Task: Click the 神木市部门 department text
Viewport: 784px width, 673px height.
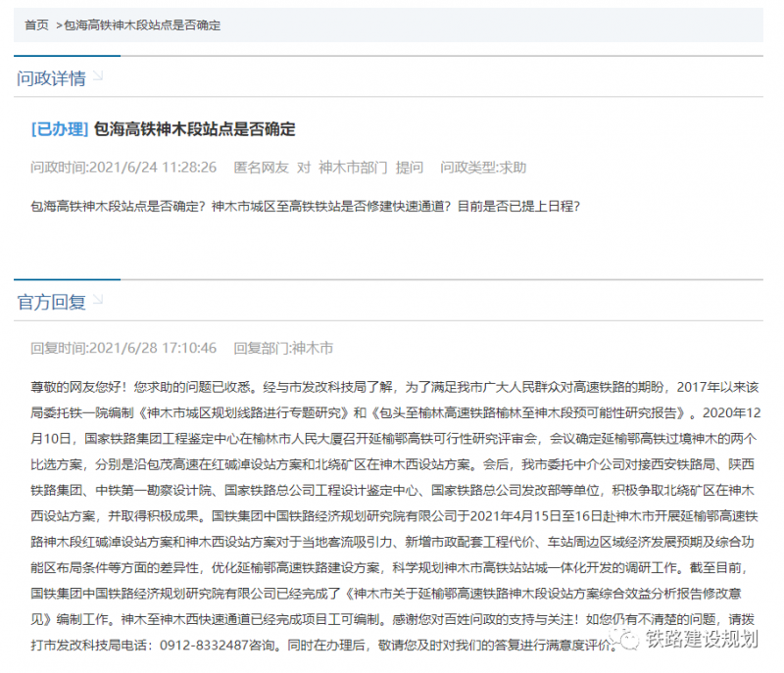Action: [353, 168]
